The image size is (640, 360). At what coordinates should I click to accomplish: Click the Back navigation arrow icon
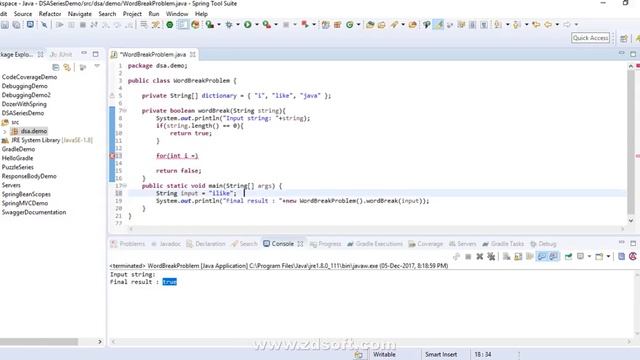(x=548, y=25)
